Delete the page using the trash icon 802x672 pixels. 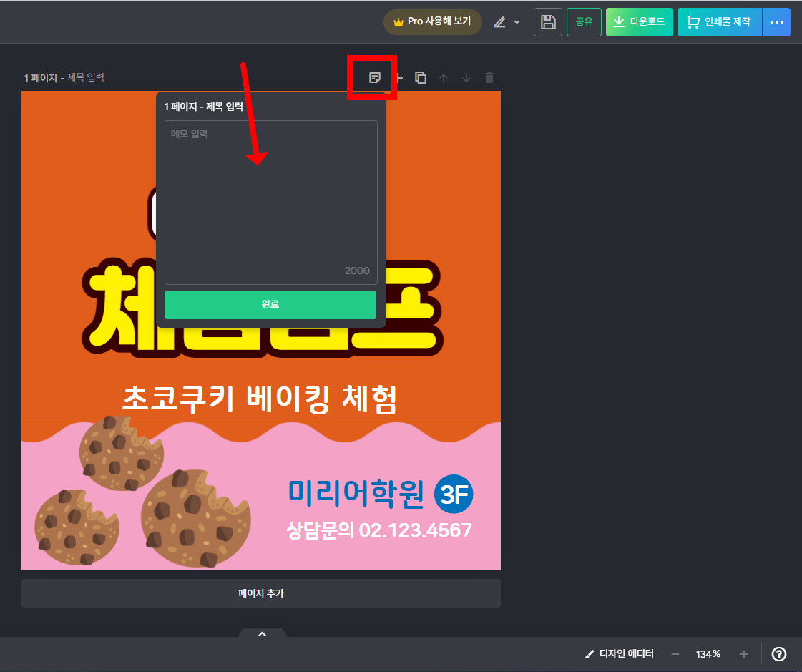click(x=489, y=77)
